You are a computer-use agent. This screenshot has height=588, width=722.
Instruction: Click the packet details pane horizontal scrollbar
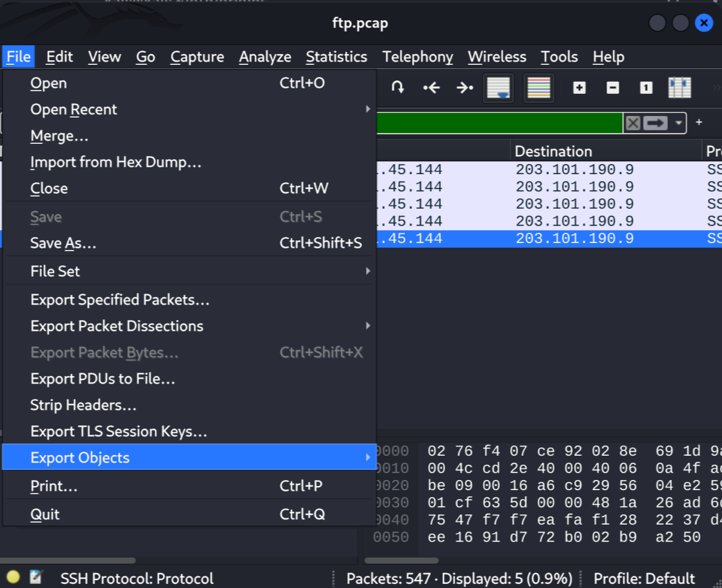click(x=68, y=560)
